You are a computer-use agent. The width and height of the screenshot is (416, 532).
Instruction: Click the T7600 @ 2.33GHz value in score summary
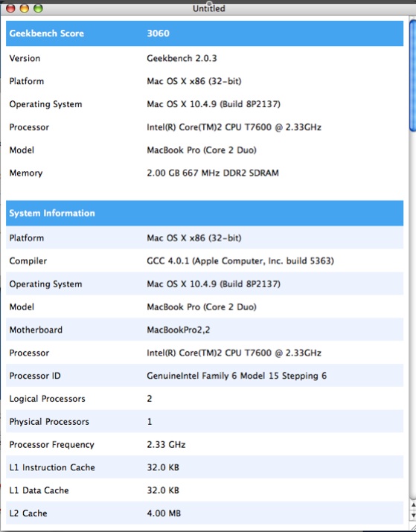coord(234,127)
